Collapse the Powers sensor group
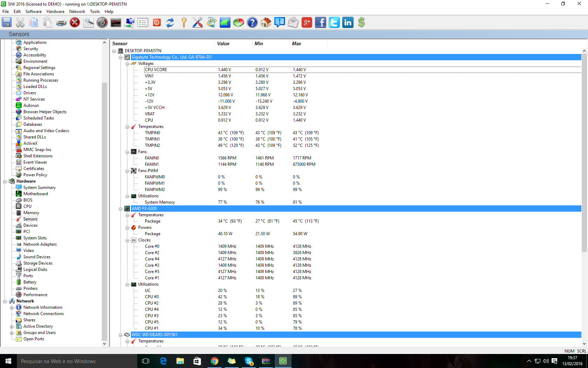 pos(127,228)
